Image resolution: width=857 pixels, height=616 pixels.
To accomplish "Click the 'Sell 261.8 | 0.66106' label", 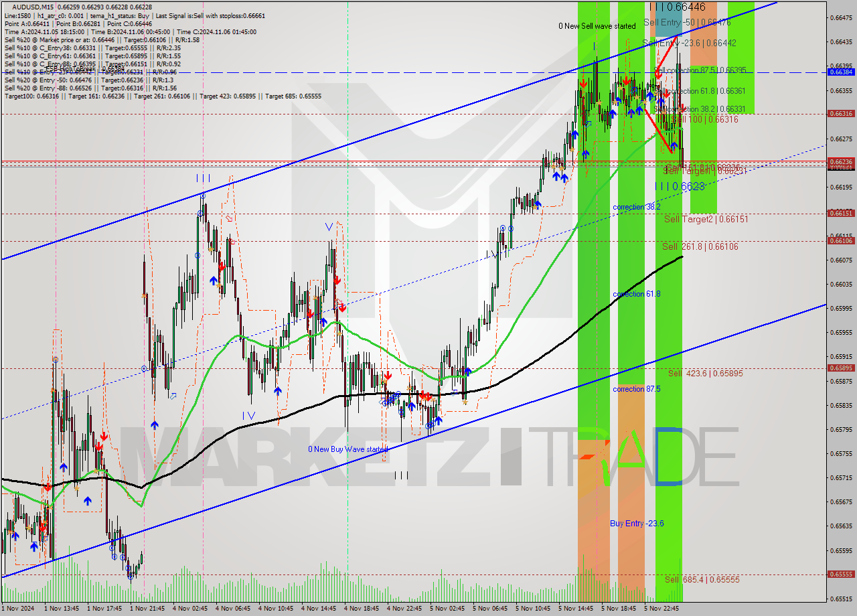I will point(700,246).
